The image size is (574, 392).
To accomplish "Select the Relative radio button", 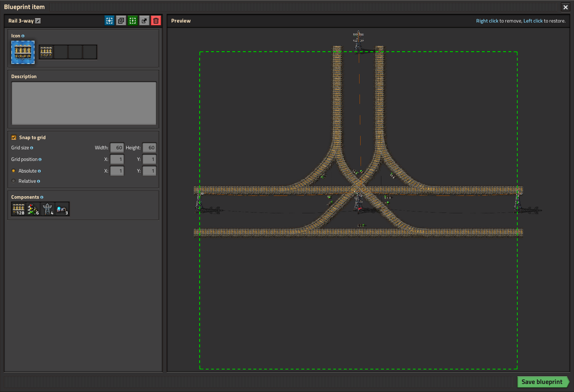I will tap(14, 181).
